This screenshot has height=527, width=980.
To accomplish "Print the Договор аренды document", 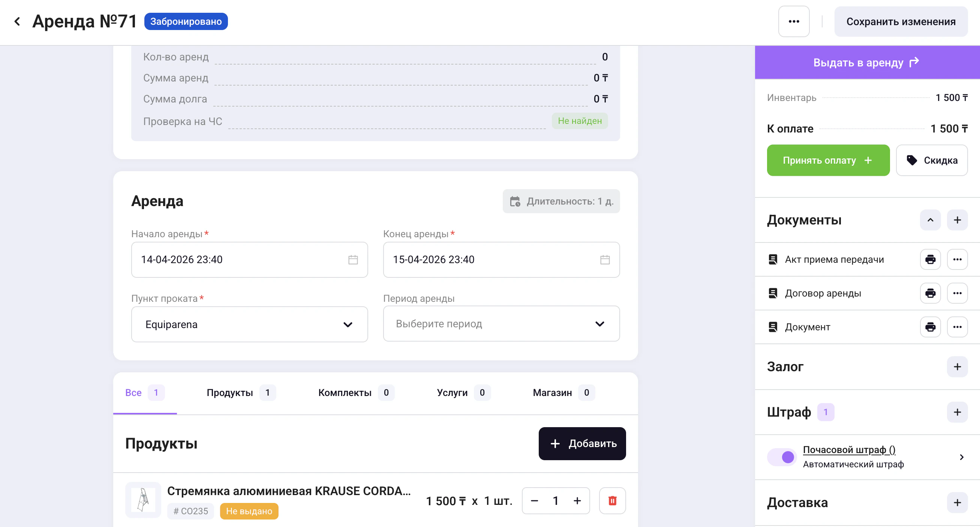I will tap(930, 293).
